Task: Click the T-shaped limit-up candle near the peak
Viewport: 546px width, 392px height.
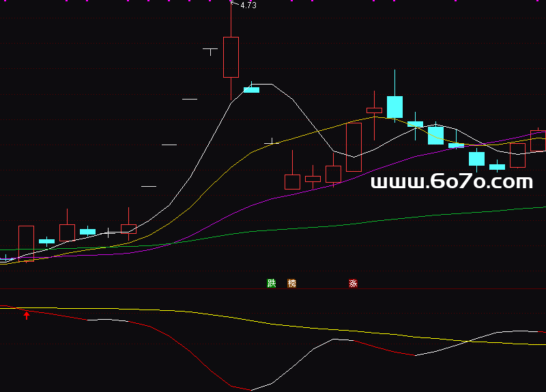Action: coord(210,50)
